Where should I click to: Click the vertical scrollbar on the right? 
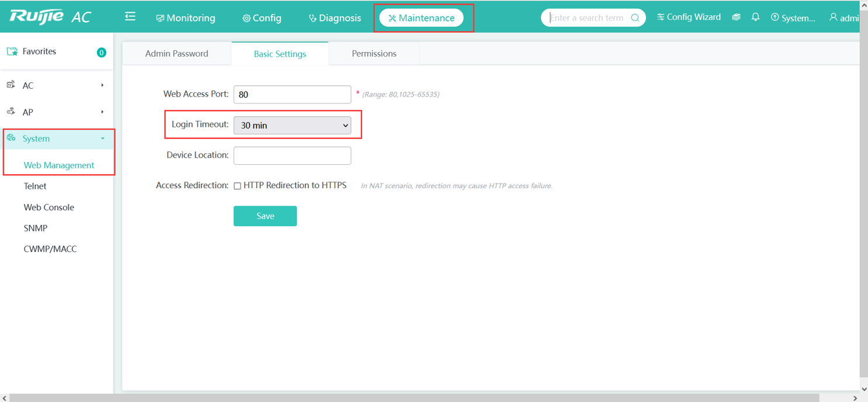(x=864, y=193)
